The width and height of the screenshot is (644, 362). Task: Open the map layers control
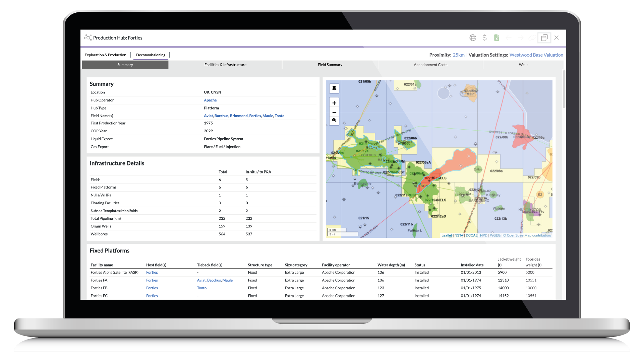[334, 88]
